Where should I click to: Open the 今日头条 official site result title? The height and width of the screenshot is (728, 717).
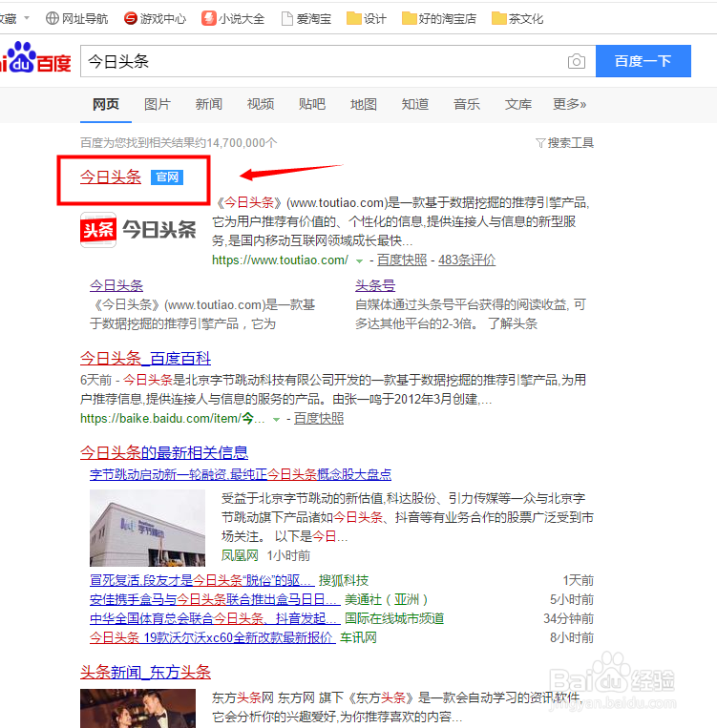pyautogui.click(x=111, y=177)
